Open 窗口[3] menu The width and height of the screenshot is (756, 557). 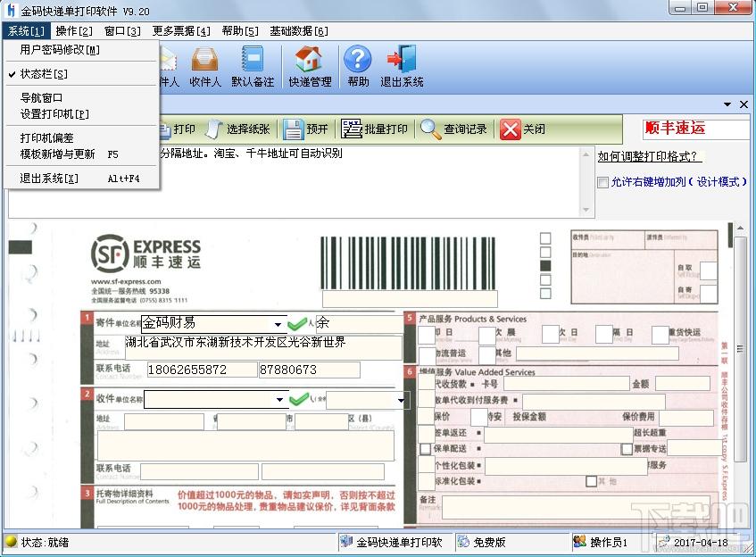point(122,31)
